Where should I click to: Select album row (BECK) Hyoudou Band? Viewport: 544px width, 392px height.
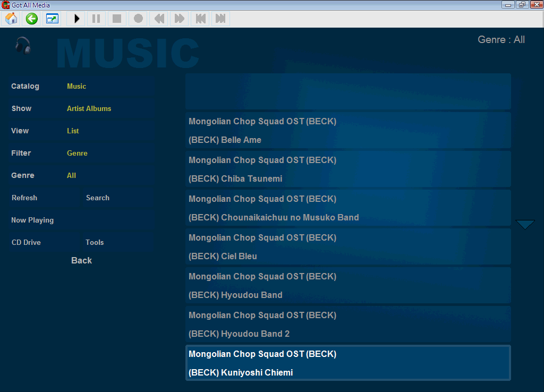[348, 286]
